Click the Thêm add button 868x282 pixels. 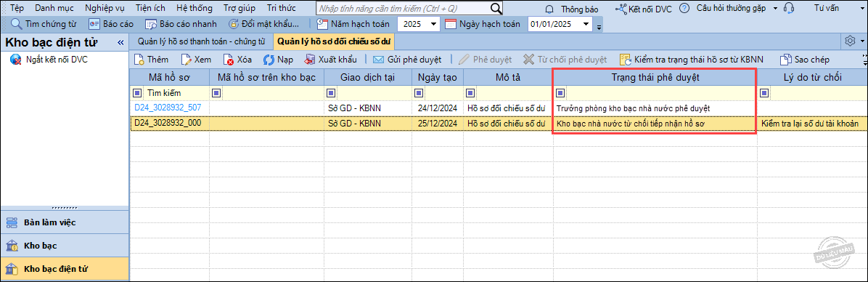coord(150,60)
